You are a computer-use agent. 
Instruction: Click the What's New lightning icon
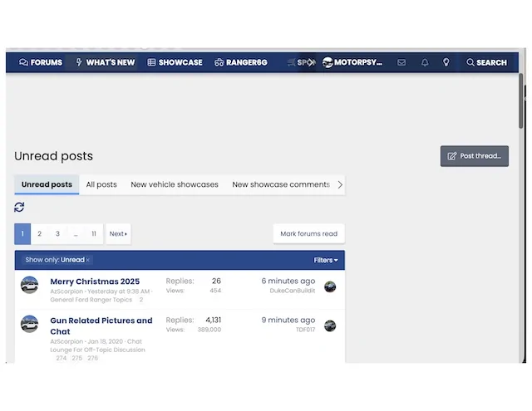79,62
